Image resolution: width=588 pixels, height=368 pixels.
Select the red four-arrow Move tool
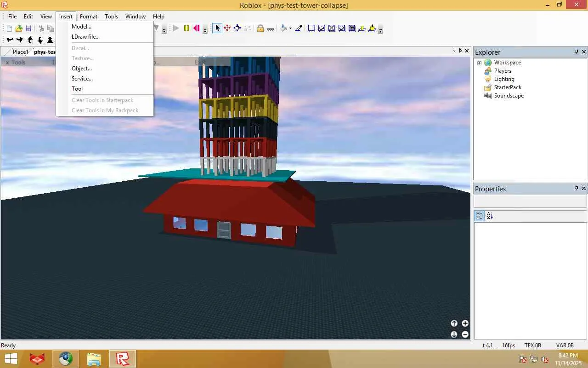227,29
